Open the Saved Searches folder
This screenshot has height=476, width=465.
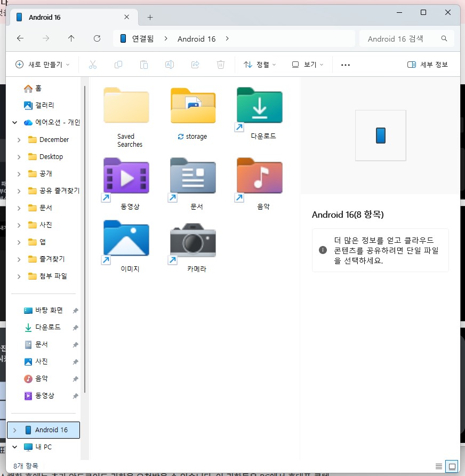click(x=126, y=117)
